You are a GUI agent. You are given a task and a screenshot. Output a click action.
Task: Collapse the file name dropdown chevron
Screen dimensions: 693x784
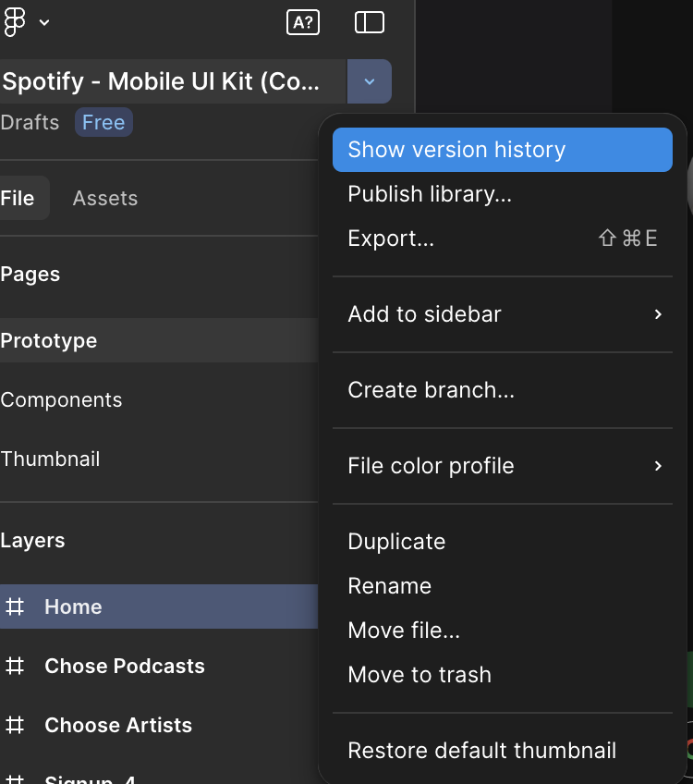point(370,81)
